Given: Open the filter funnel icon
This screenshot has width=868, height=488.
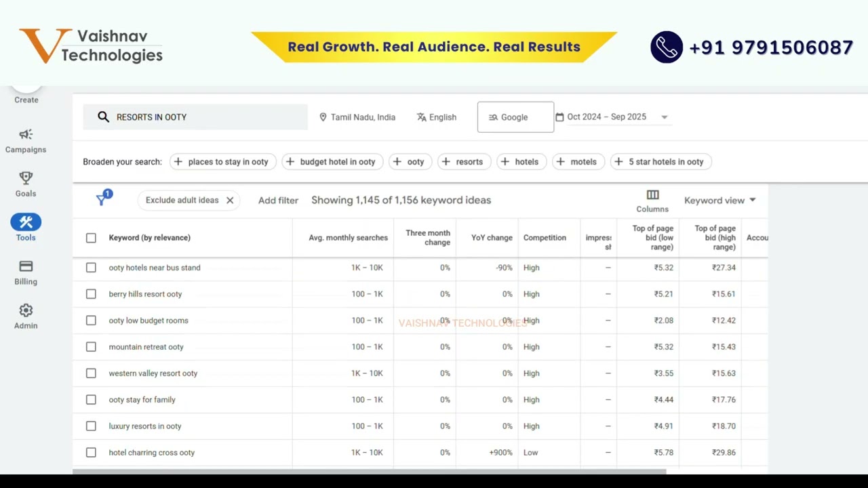Looking at the screenshot, I should [102, 199].
